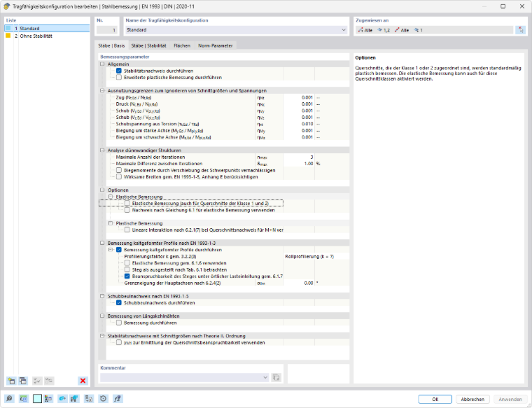Click the surface set icon before 1
Image resolution: width=532 pixels, height=408 pixels.
click(x=416, y=30)
